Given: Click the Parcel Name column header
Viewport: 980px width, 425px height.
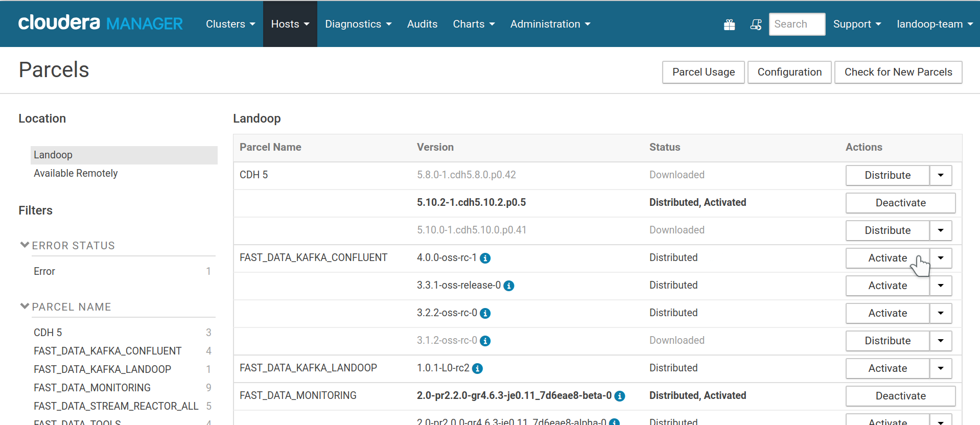Looking at the screenshot, I should point(270,147).
